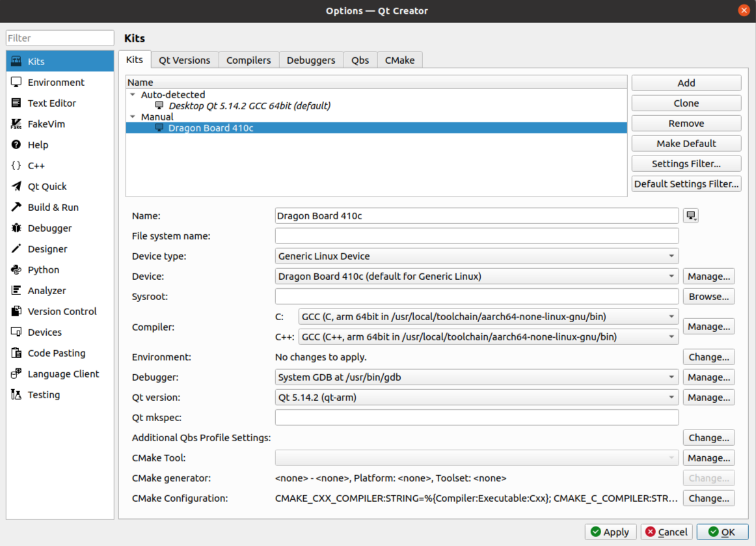756x546 pixels.
Task: Open the Device dropdown
Action: click(x=476, y=277)
